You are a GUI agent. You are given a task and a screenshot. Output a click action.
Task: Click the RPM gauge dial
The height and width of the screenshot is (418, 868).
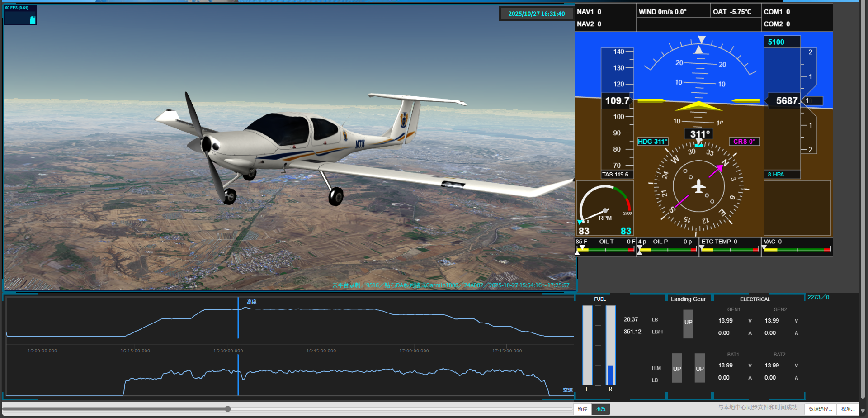[605, 208]
